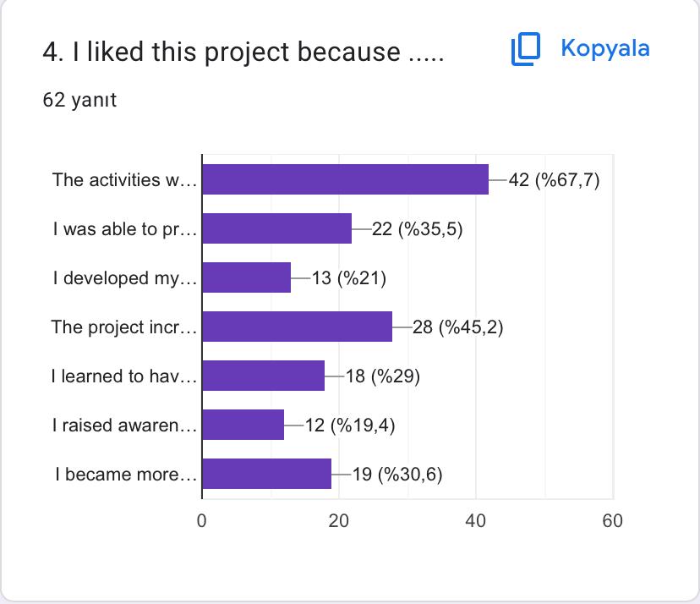Image resolution: width=700 pixels, height=604 pixels.
Task: Expand the truncated label 'I developed my…'
Action: pyautogui.click(x=127, y=277)
